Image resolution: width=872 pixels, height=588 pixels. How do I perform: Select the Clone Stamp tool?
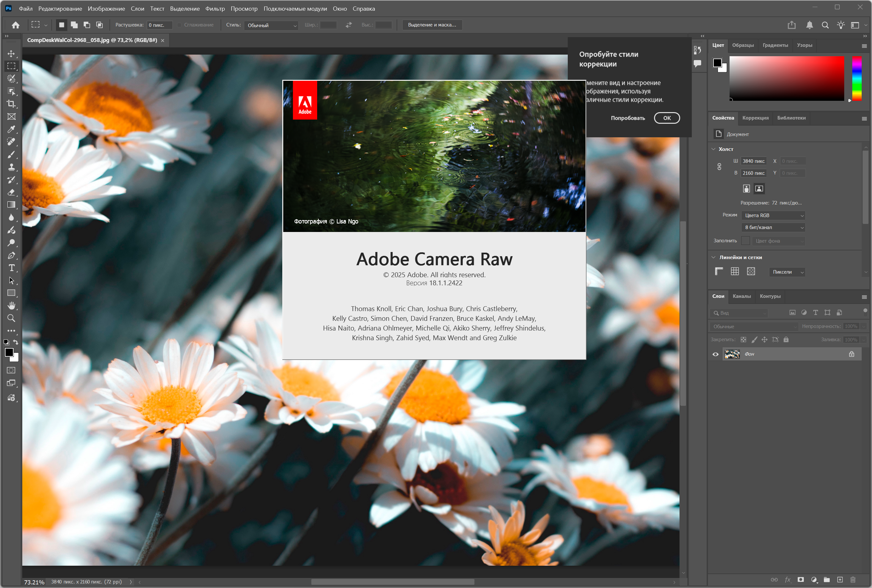click(11, 167)
